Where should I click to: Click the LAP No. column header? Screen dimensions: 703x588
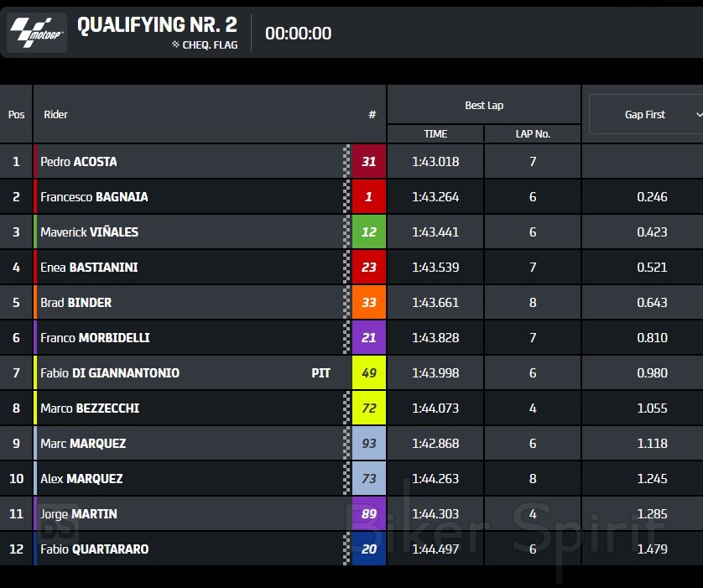[x=533, y=134]
